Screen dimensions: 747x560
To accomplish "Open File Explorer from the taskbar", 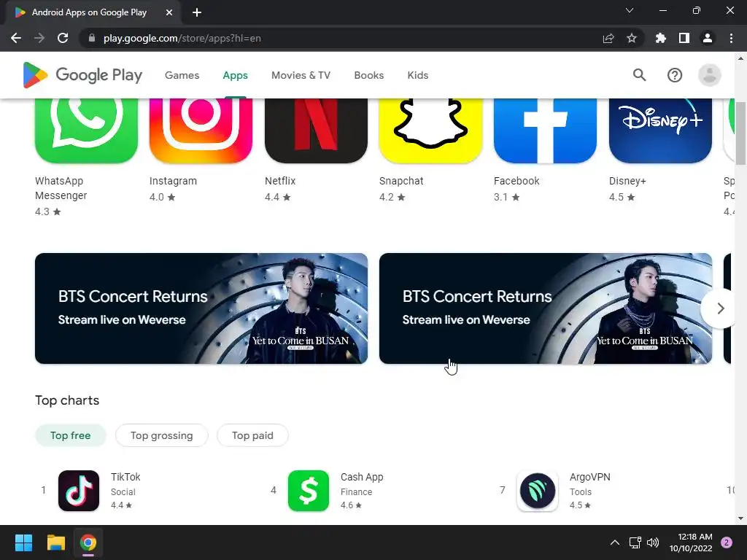I will (55, 542).
